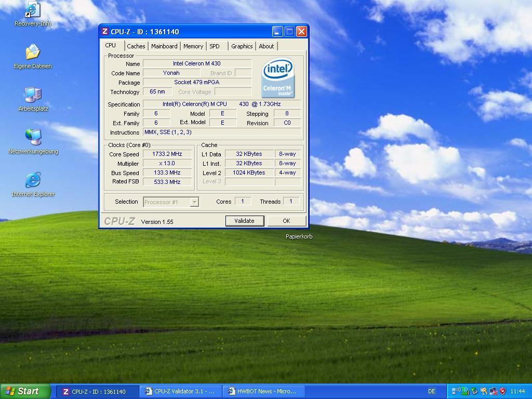Open the Graphics tab
This screenshot has width=532, height=399.
click(242, 46)
